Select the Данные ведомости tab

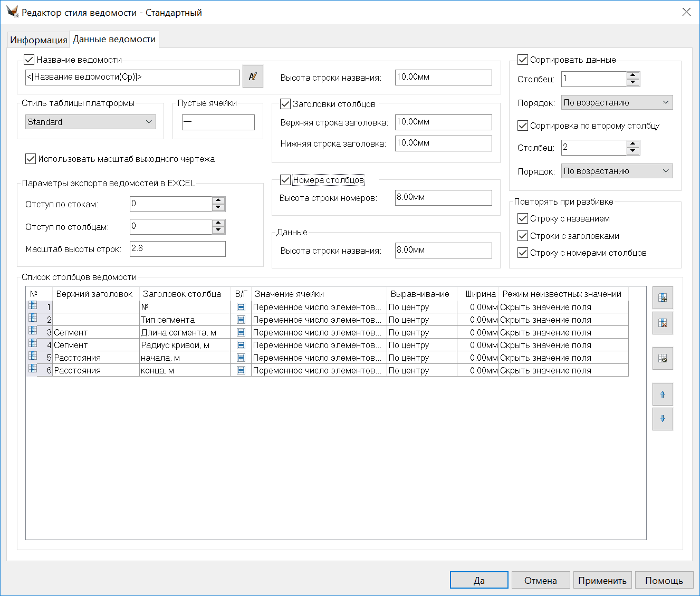tap(114, 40)
